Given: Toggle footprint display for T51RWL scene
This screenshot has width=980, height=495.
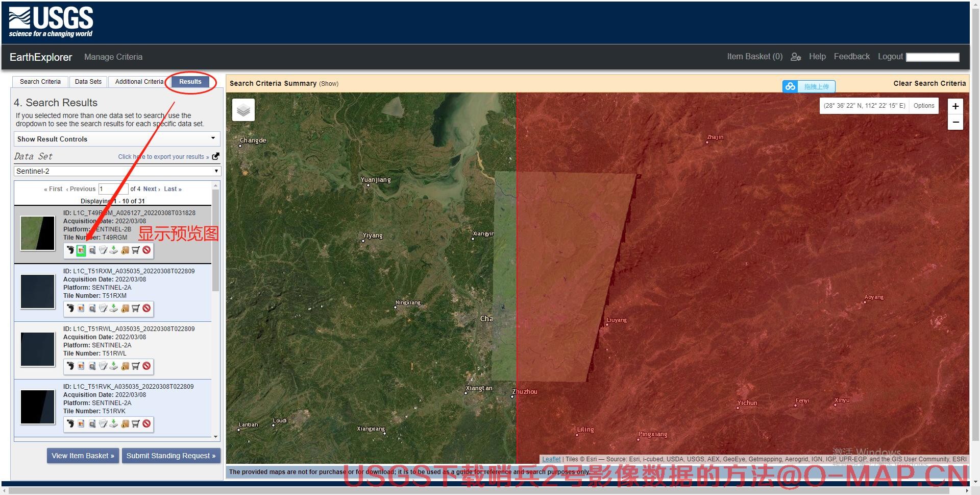Looking at the screenshot, I should [70, 366].
